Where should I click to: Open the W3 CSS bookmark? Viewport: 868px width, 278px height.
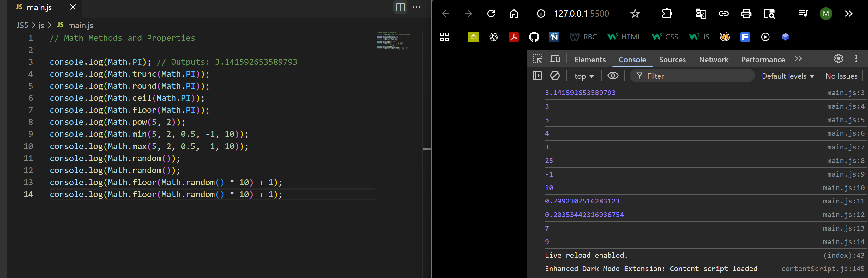coord(665,37)
